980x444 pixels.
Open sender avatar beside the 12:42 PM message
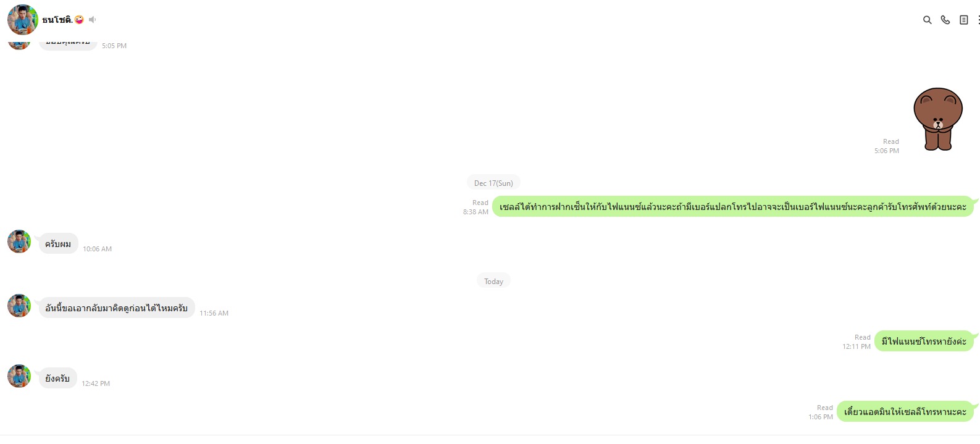(19, 376)
